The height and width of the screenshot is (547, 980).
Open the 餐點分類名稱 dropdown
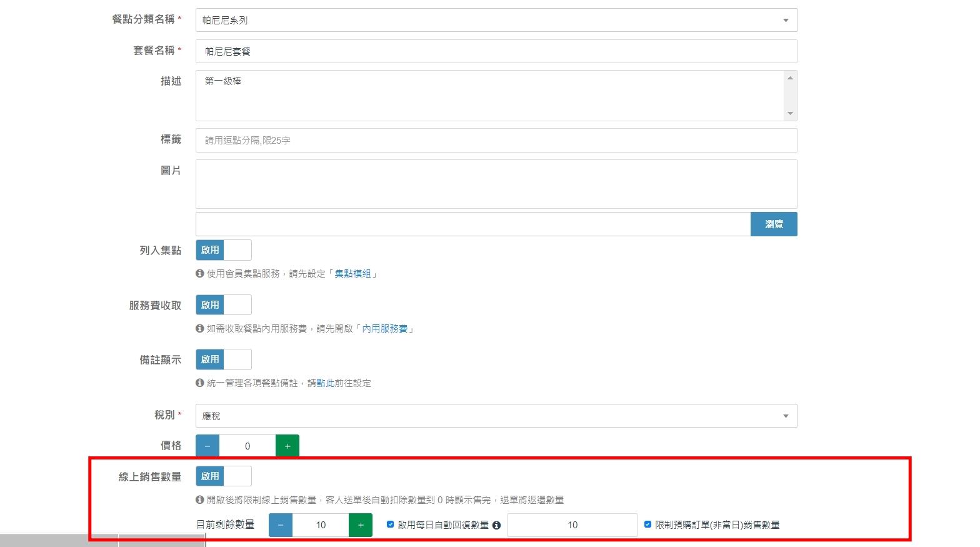pos(496,20)
